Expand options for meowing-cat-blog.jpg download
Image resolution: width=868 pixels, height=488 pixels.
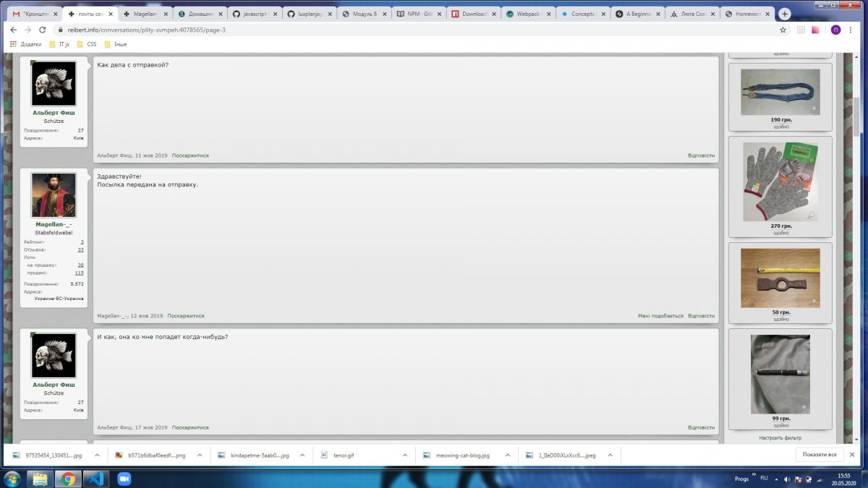click(508, 455)
